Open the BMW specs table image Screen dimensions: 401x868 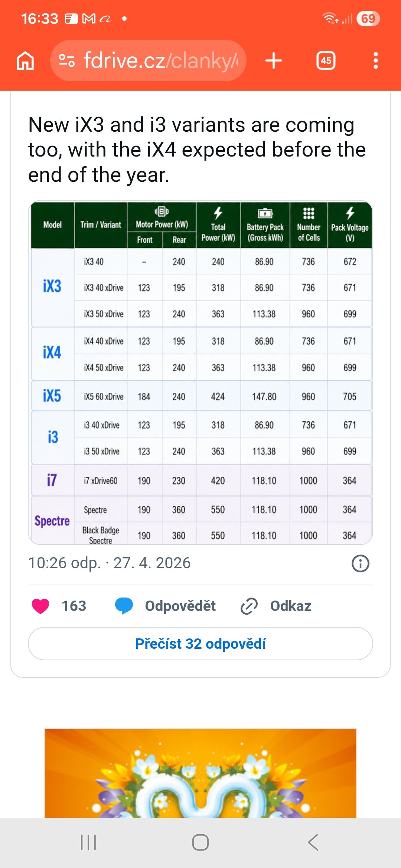(x=200, y=373)
